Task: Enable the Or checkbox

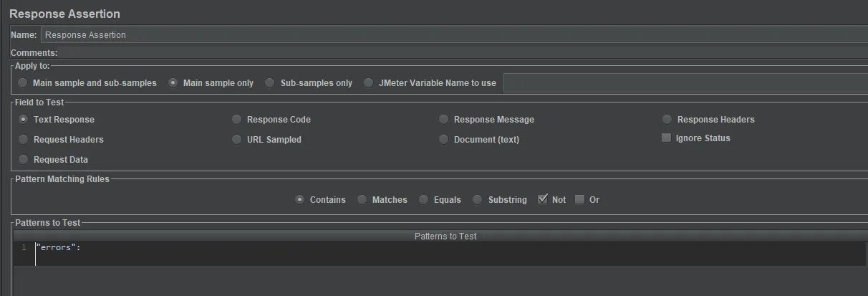Action: (580, 199)
